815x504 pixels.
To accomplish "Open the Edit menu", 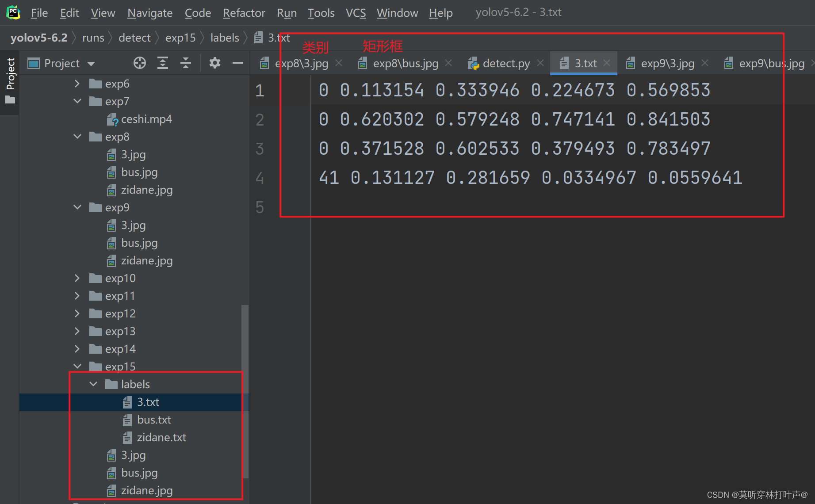I will [x=69, y=13].
